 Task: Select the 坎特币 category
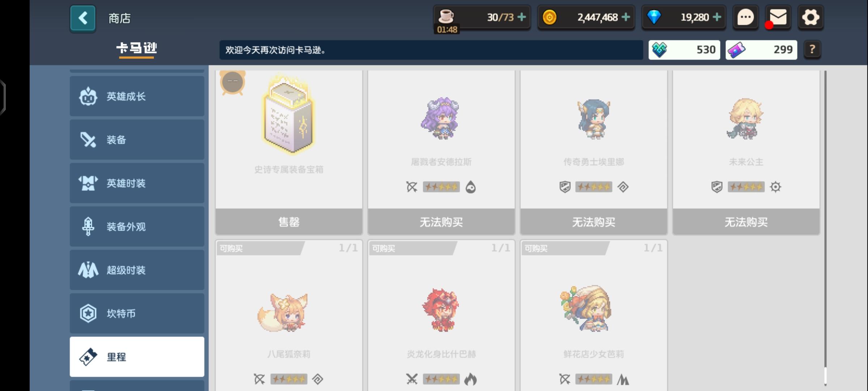137,314
